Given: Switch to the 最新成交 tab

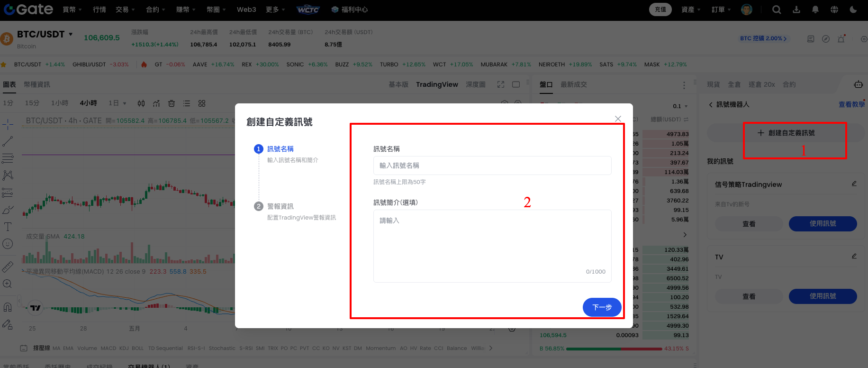Looking at the screenshot, I should tap(573, 84).
